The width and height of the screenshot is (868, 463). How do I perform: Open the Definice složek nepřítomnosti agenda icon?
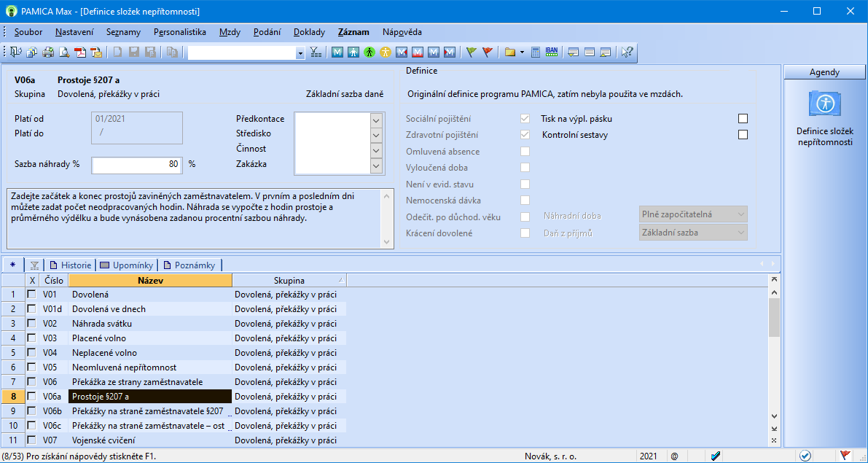click(825, 104)
